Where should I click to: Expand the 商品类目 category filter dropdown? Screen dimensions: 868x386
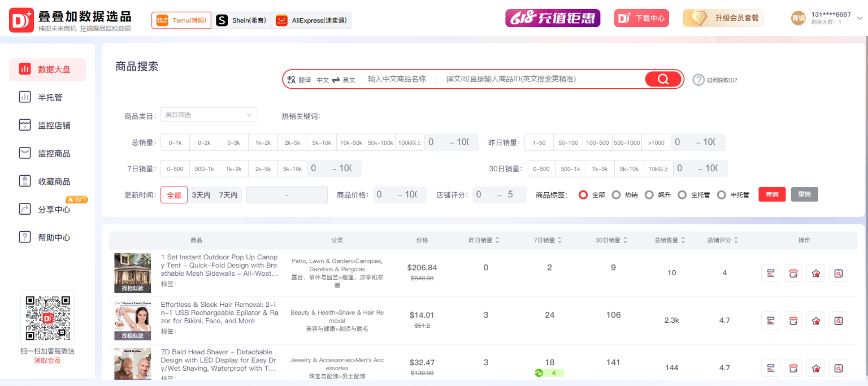(x=209, y=115)
